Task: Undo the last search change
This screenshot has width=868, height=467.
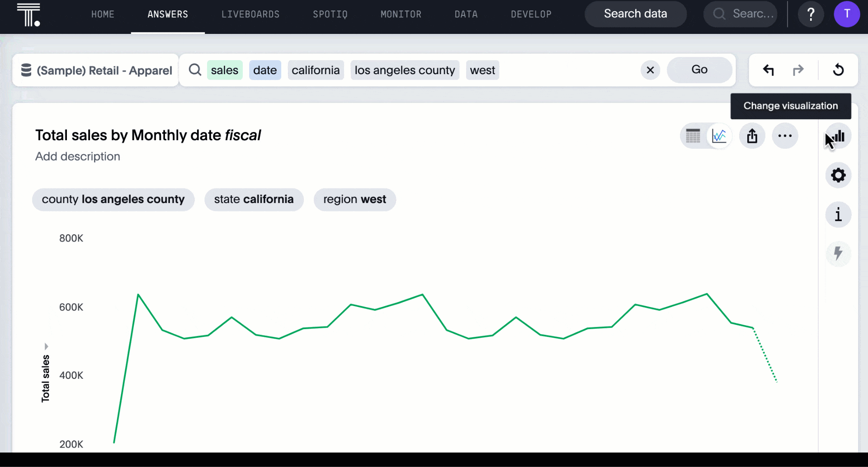Action: coord(769,70)
